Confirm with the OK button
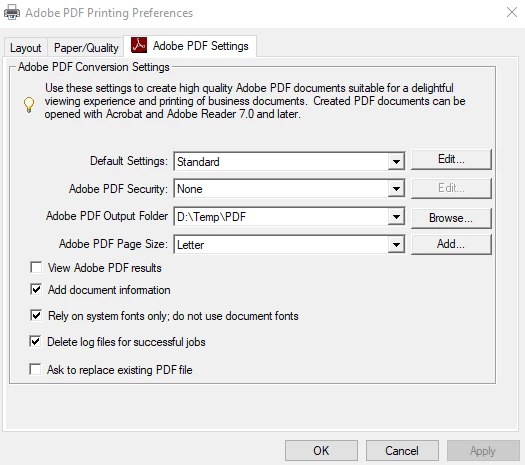This screenshot has height=465, width=525. point(321,451)
